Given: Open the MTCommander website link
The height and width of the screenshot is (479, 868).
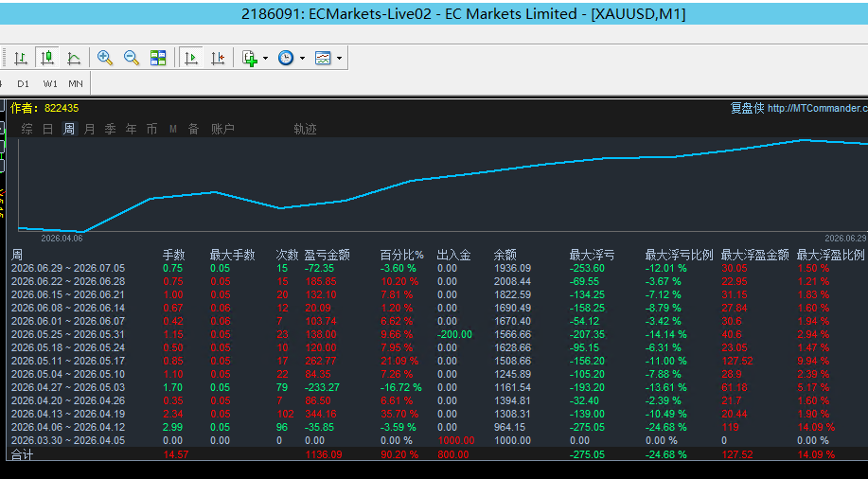Looking at the screenshot, I should 818,108.
